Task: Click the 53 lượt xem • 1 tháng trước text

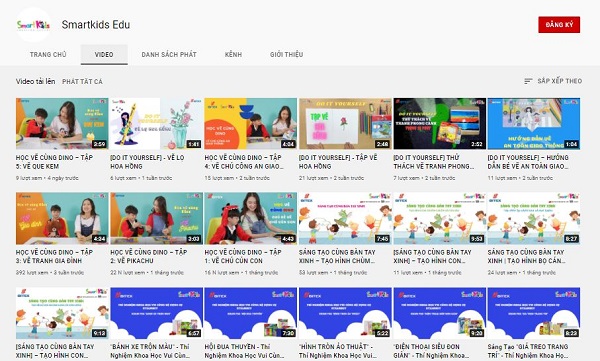Action: click(333, 273)
